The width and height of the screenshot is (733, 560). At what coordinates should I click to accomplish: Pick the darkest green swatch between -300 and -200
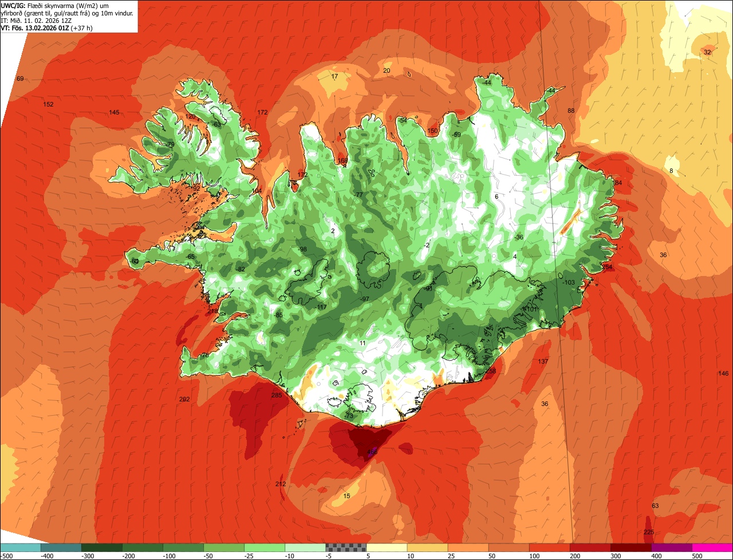[101, 547]
